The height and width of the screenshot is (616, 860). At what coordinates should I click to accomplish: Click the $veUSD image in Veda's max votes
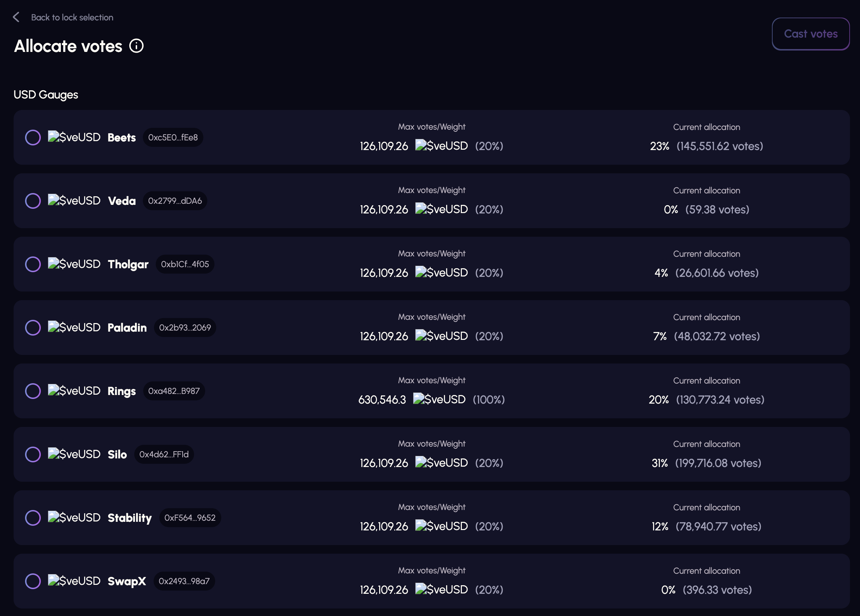[441, 209]
